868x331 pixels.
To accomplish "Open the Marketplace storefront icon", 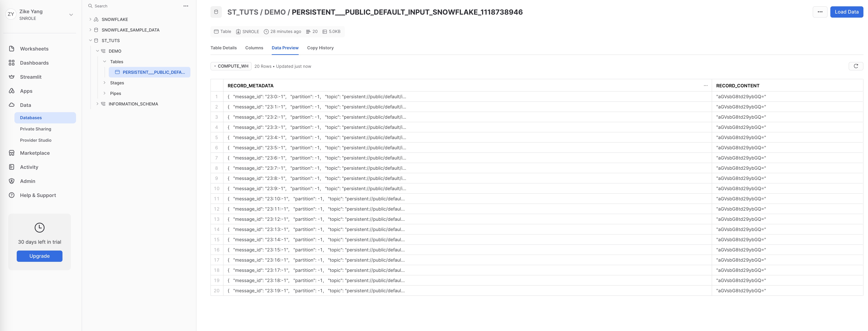I will (x=11, y=153).
